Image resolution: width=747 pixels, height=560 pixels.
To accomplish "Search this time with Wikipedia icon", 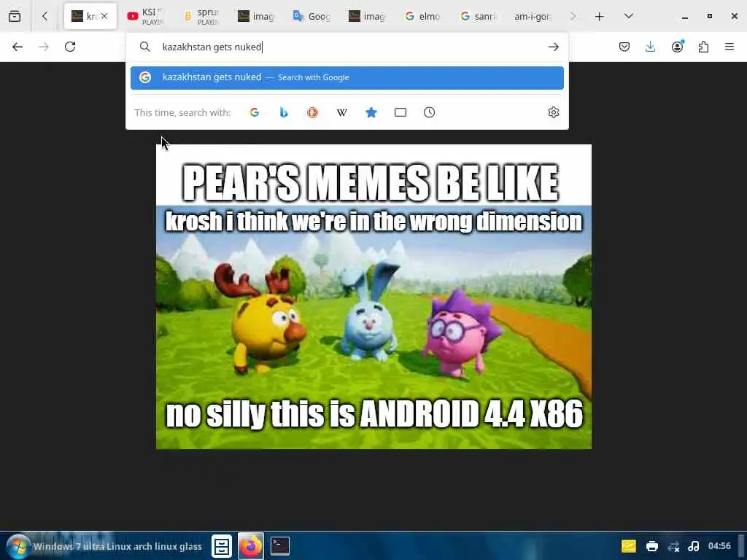I will coord(341,112).
